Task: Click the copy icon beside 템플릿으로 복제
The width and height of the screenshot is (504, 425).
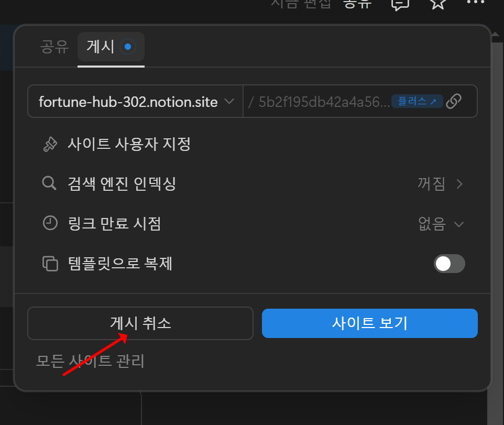Action: click(50, 264)
